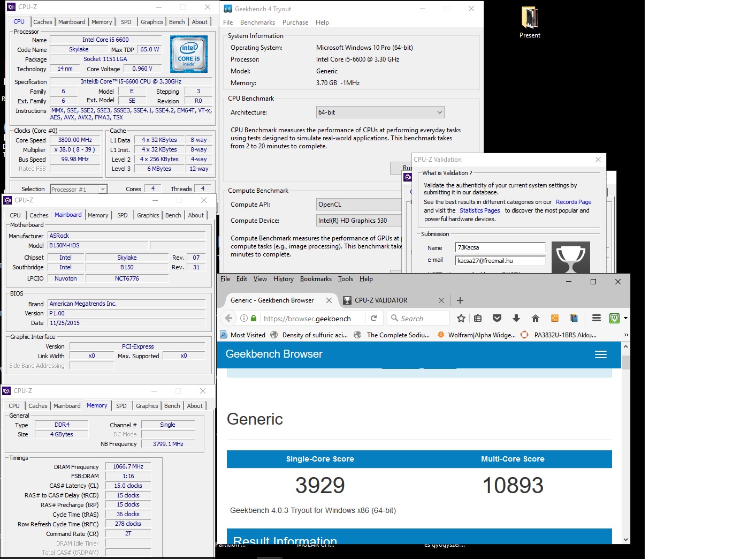Click in the validation e-mail field

point(500,261)
